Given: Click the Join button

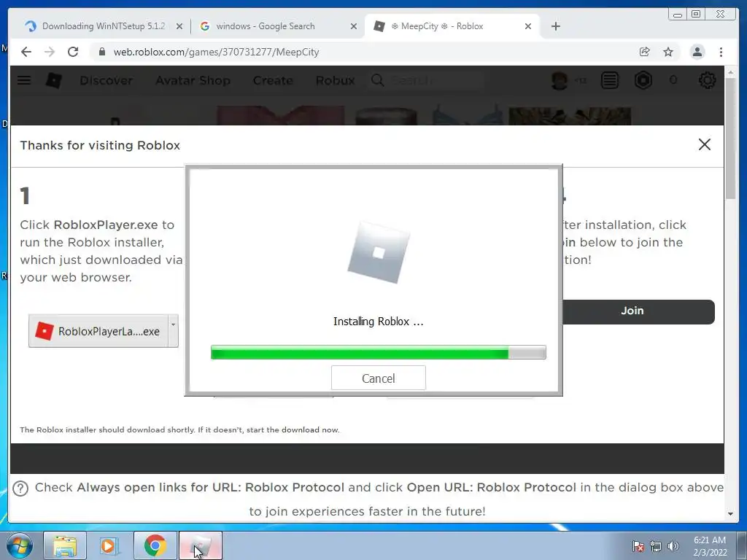Looking at the screenshot, I should pyautogui.click(x=638, y=311).
